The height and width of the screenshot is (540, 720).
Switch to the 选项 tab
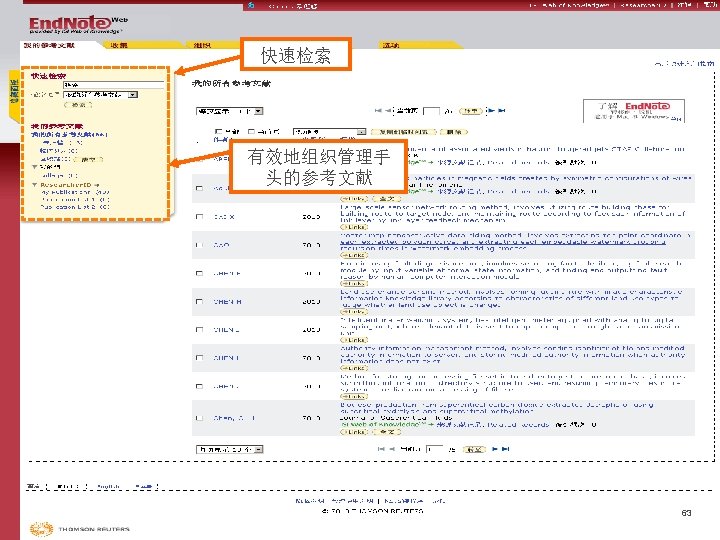click(391, 45)
